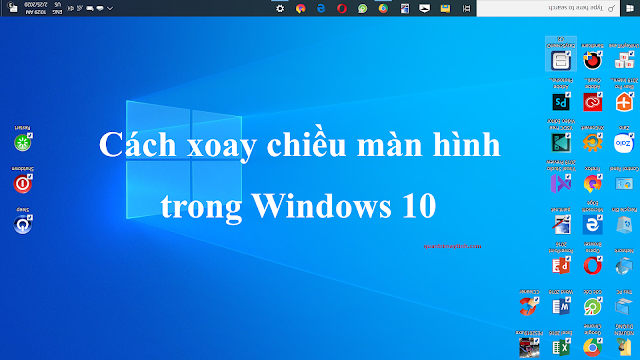This screenshot has height=360, width=640.
Task: Select the This PC desktop icon
Action: pyautogui.click(x=624, y=307)
